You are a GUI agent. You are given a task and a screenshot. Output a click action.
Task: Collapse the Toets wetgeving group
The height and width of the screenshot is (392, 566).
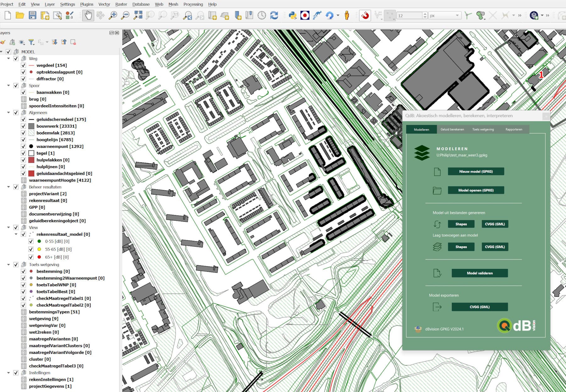(x=8, y=264)
